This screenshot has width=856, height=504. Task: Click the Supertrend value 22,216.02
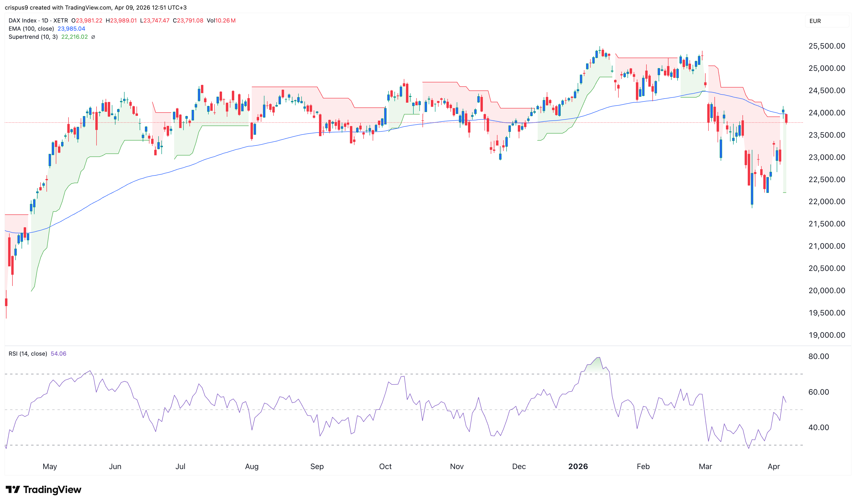[74, 37]
